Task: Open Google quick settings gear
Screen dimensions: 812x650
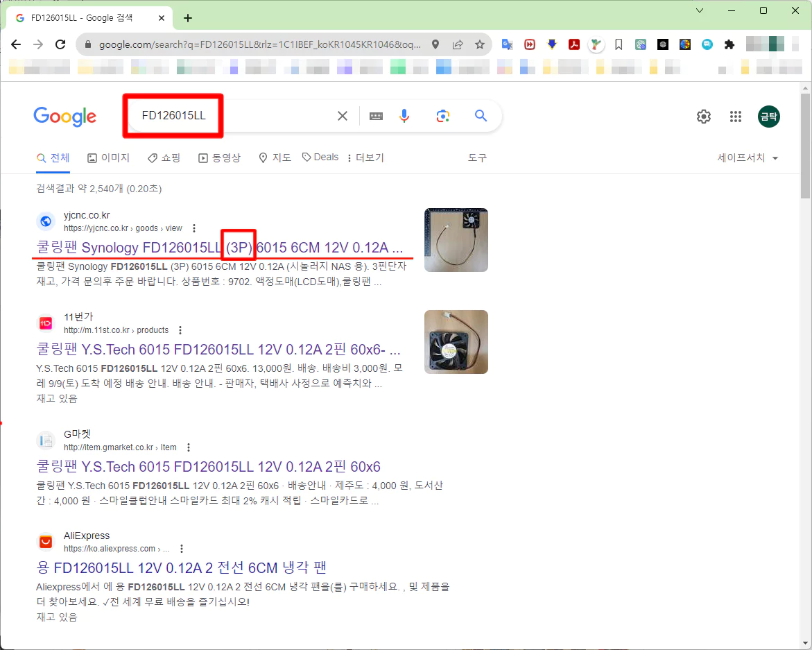Action: tap(704, 117)
